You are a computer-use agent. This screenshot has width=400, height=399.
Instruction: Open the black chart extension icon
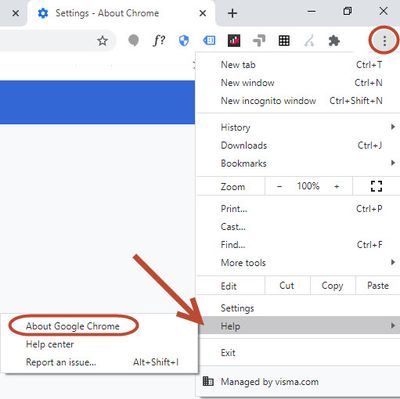pyautogui.click(x=234, y=41)
